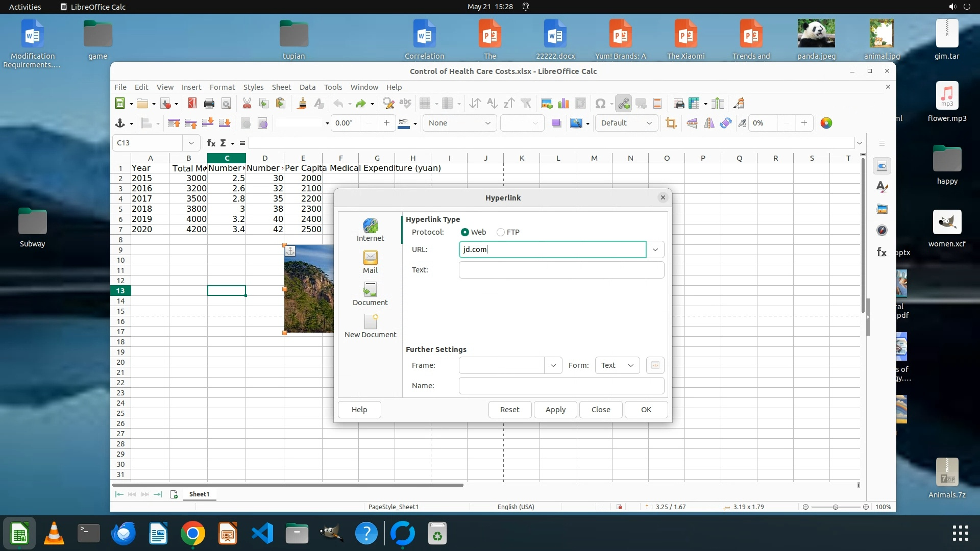Expand the URL history dropdown
980x551 pixels.
point(655,249)
